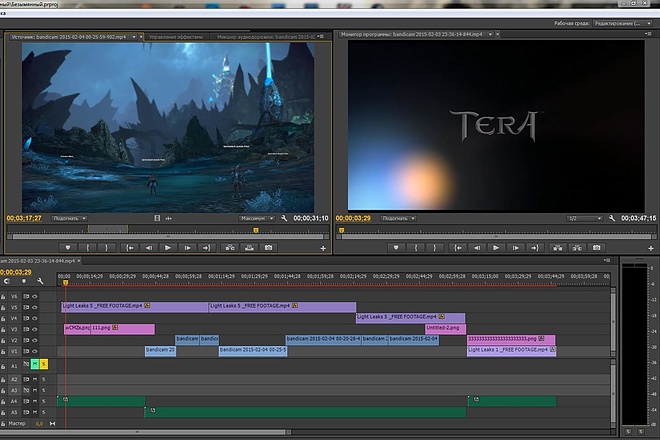Toggle Snap in the timeline panel
The image size is (660, 440).
coord(7,281)
